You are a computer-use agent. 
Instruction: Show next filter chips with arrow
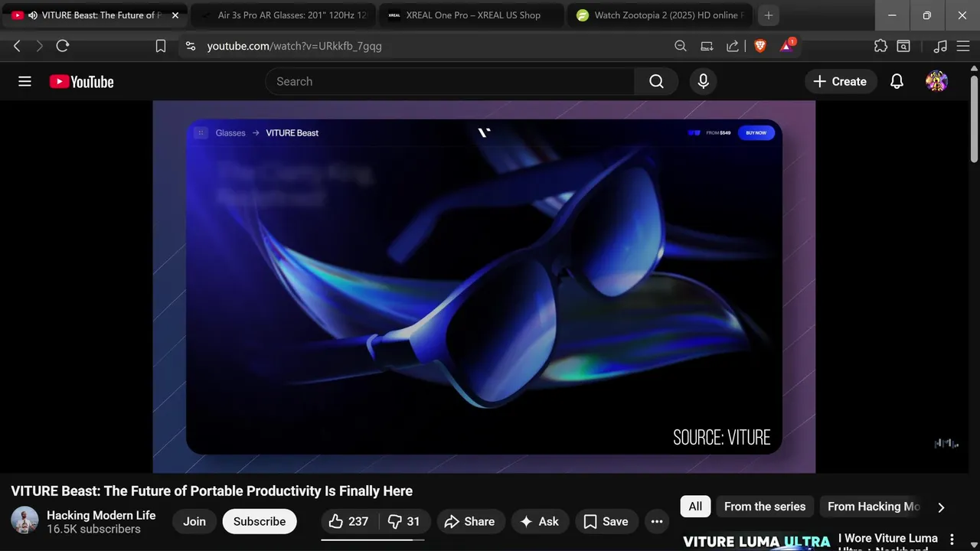pyautogui.click(x=941, y=507)
